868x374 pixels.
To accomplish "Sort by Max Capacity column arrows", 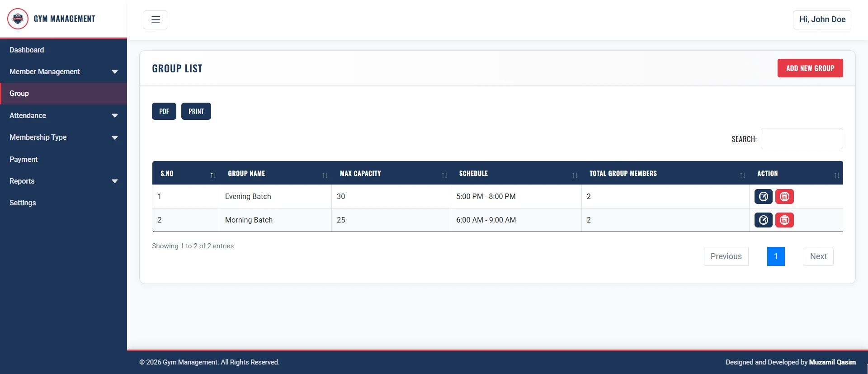I will coord(444,175).
